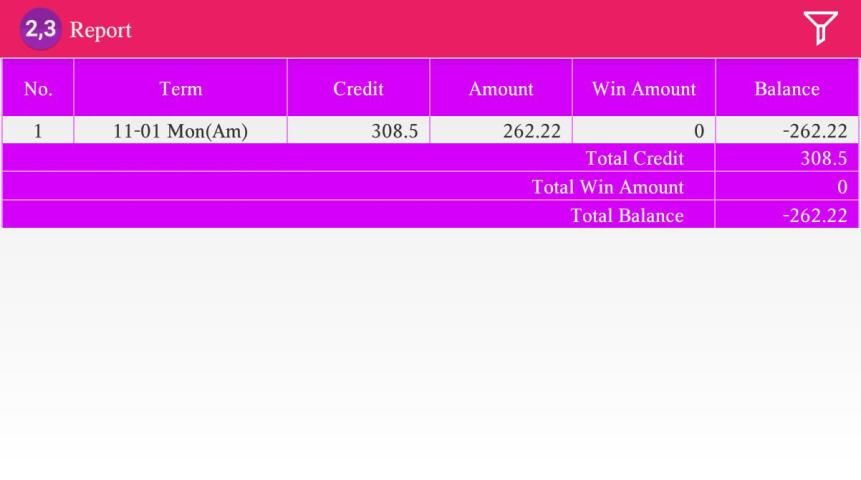Click the Total Win Amount label

click(x=607, y=187)
